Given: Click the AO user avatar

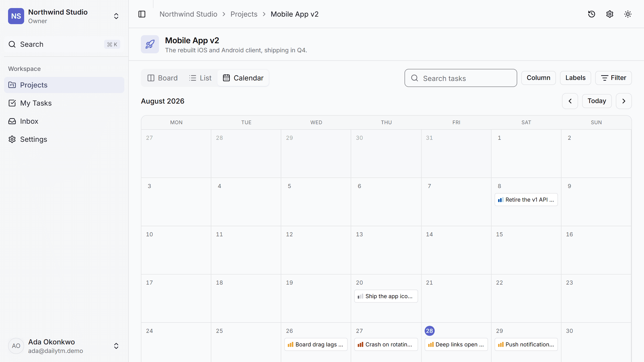Looking at the screenshot, I should pos(16,346).
